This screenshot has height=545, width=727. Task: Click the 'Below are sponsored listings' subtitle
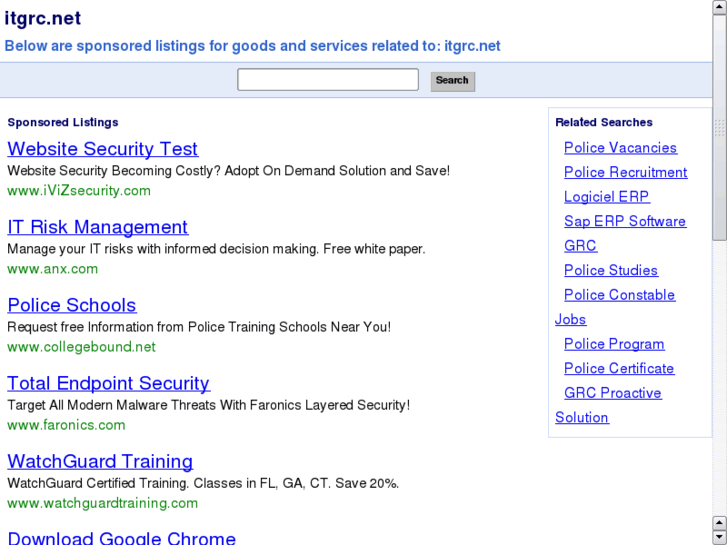coord(252,46)
